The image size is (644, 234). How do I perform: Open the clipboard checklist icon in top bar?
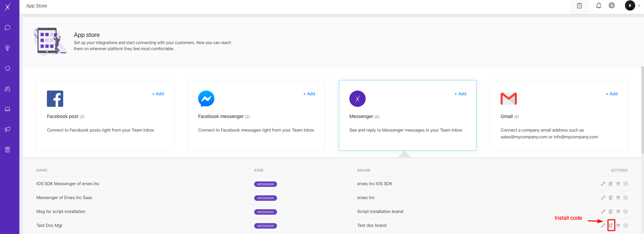[x=579, y=6]
